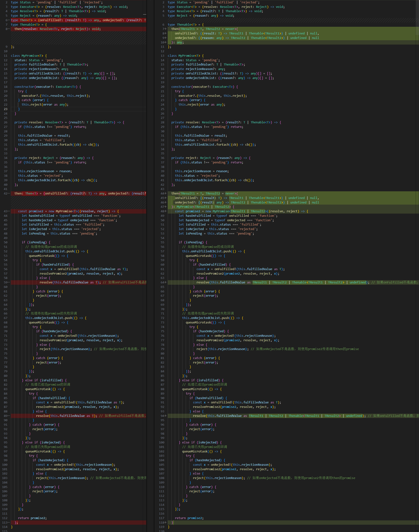Click the minus marker on left line 89

tap(9, 416)
